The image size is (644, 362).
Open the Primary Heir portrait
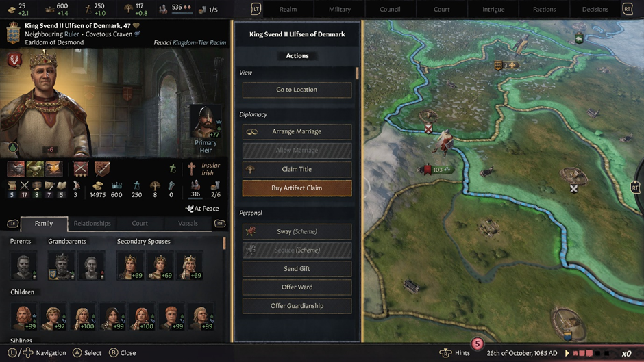pyautogui.click(x=206, y=122)
